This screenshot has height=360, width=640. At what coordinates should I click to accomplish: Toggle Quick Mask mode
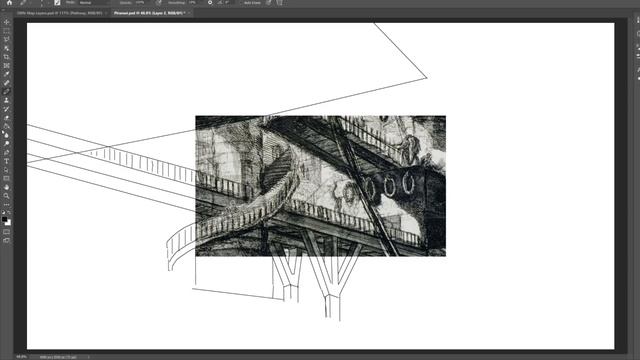[6, 232]
